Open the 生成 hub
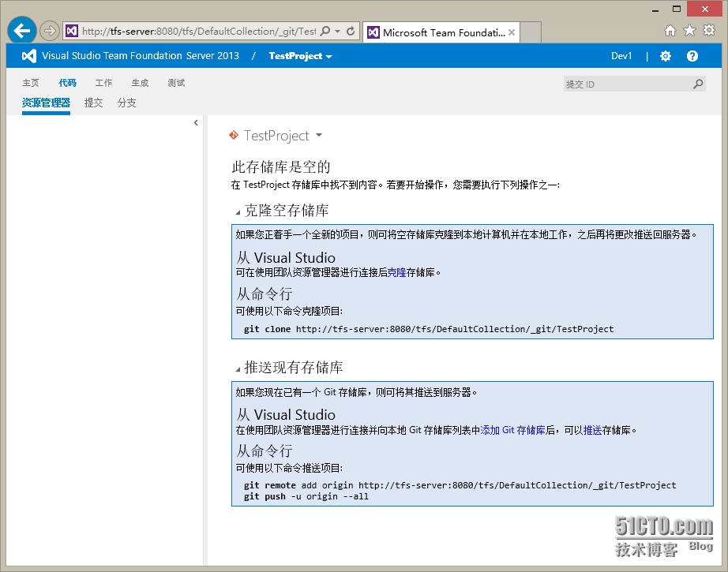 tap(140, 83)
